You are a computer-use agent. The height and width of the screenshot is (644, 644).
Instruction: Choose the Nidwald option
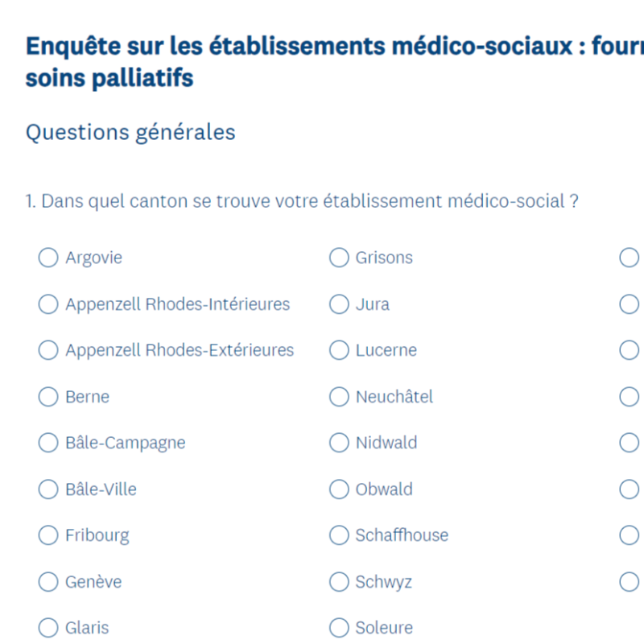339,443
